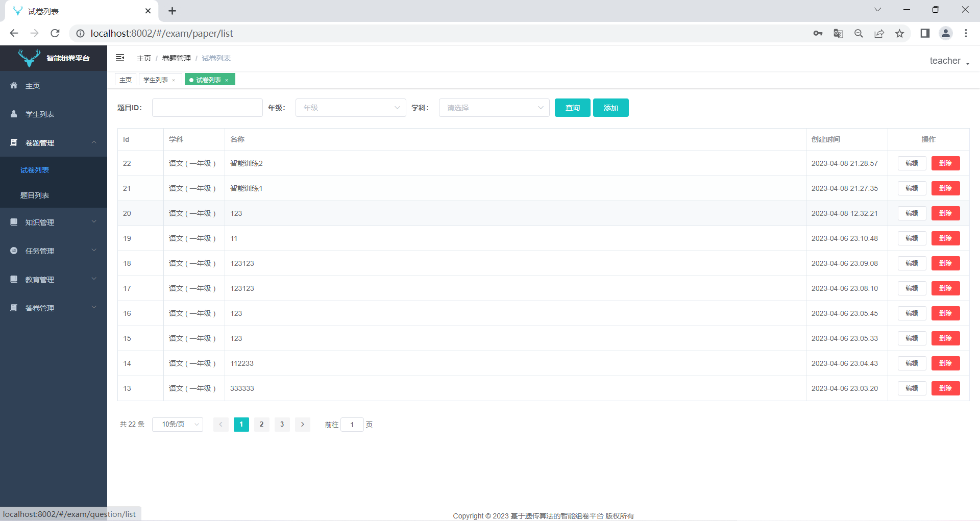Click the 查询 search button
The image size is (980, 521).
pos(573,108)
